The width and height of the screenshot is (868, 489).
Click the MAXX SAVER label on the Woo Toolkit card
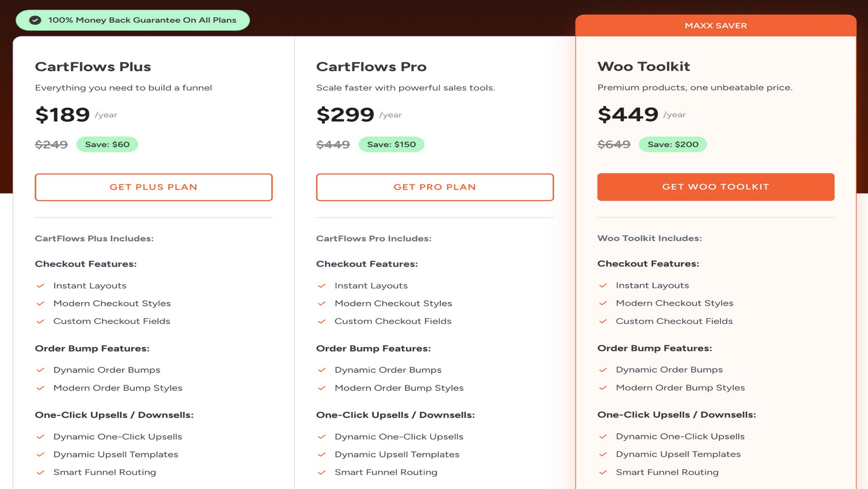(x=716, y=25)
